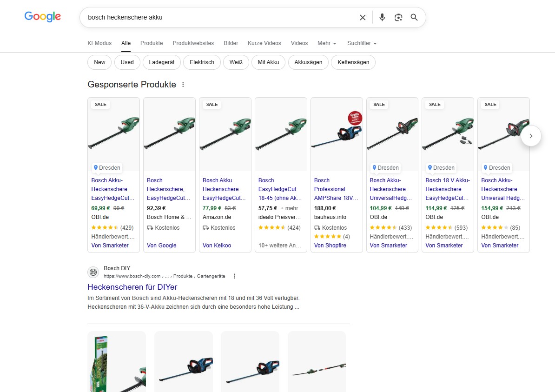Show next sponsored products with arrow
This screenshot has width=555, height=392.
531,136
